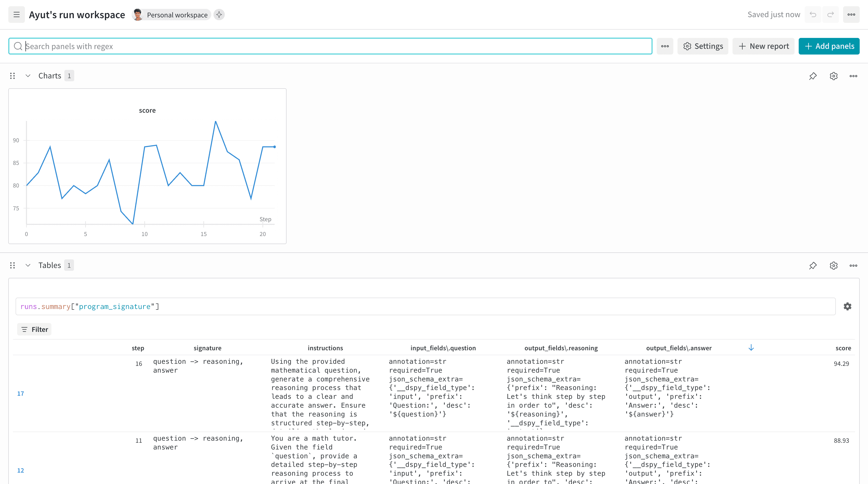Click the Tables panel count badge
The height and width of the screenshot is (484, 868).
click(69, 265)
